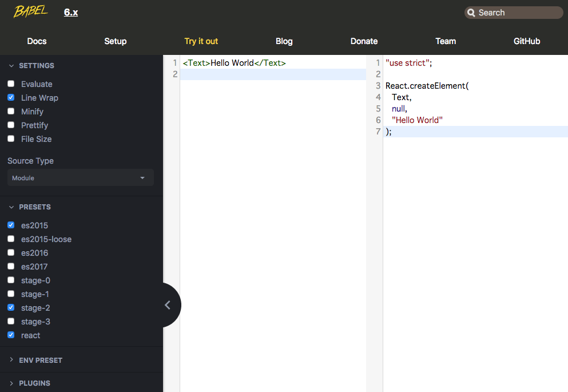Expand the PLUGINS section
The height and width of the screenshot is (392, 568).
pos(34,383)
